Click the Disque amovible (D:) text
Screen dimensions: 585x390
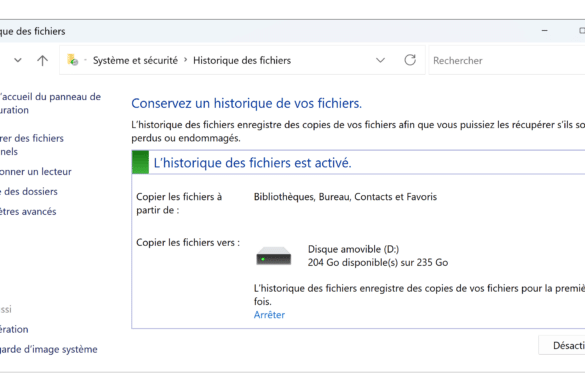tap(353, 249)
